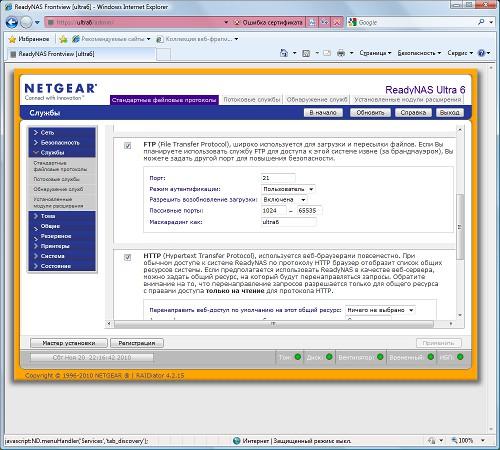Click the printer icon in command bar
Image resolution: width=500 pixels, height=450 pixels.
coord(341,53)
